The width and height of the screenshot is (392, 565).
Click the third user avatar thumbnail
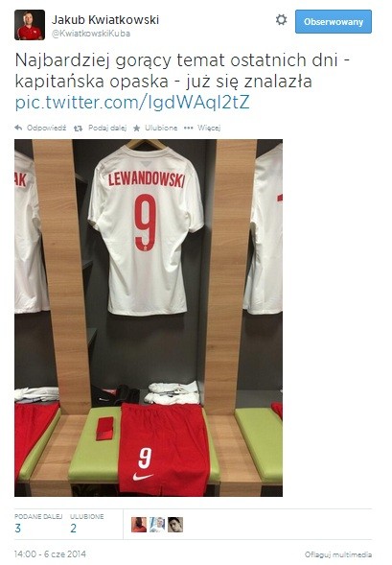[x=175, y=525]
